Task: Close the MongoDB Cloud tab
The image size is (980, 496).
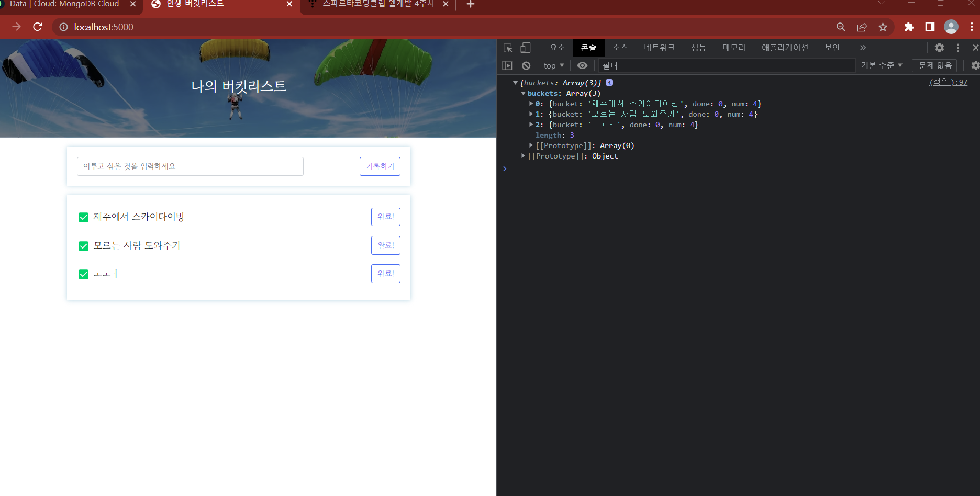Action: click(x=133, y=4)
